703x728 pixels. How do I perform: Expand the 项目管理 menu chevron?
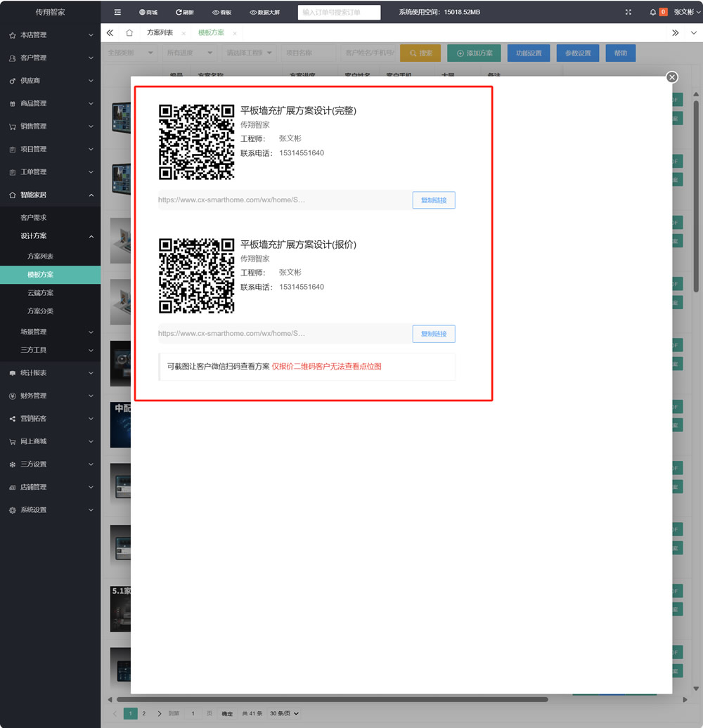point(91,149)
